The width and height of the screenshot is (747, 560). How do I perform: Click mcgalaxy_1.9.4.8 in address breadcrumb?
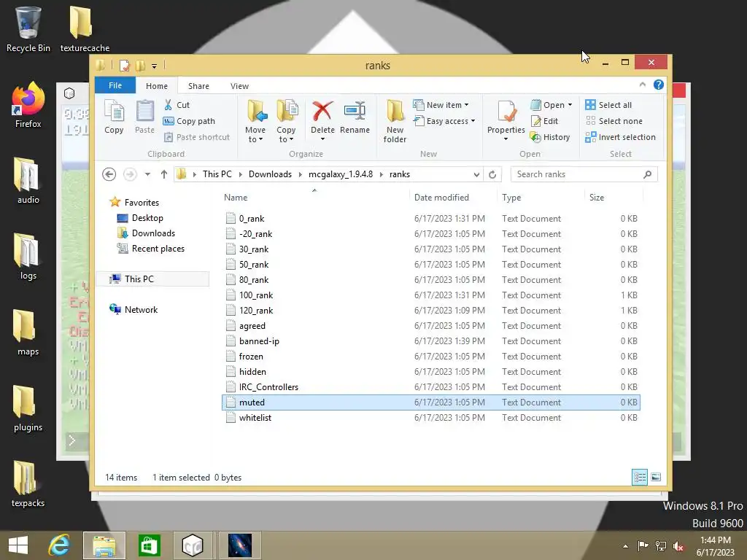(x=341, y=174)
